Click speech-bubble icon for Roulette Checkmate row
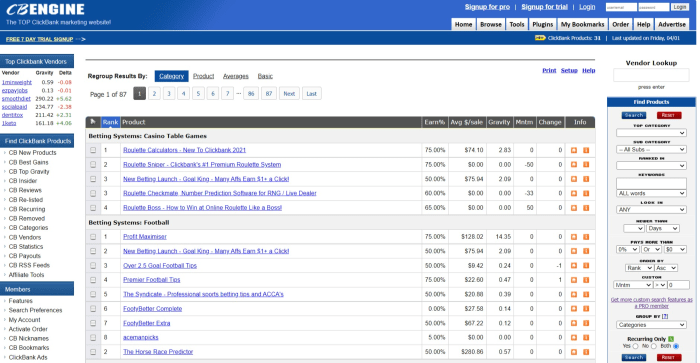The image size is (700, 363). 574,193
